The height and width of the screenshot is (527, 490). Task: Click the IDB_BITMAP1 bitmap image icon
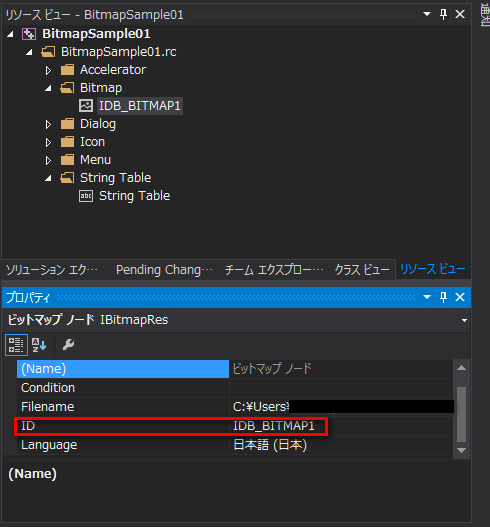[x=86, y=106]
